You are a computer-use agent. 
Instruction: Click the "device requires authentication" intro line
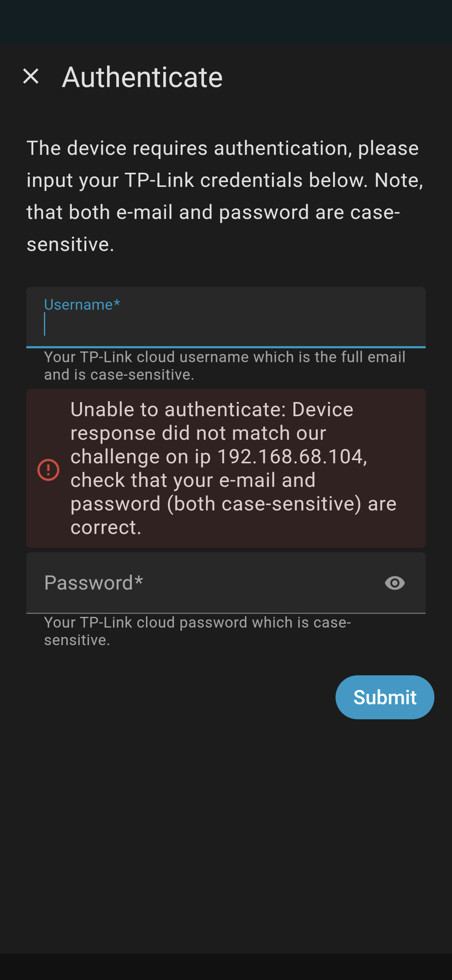[222, 148]
